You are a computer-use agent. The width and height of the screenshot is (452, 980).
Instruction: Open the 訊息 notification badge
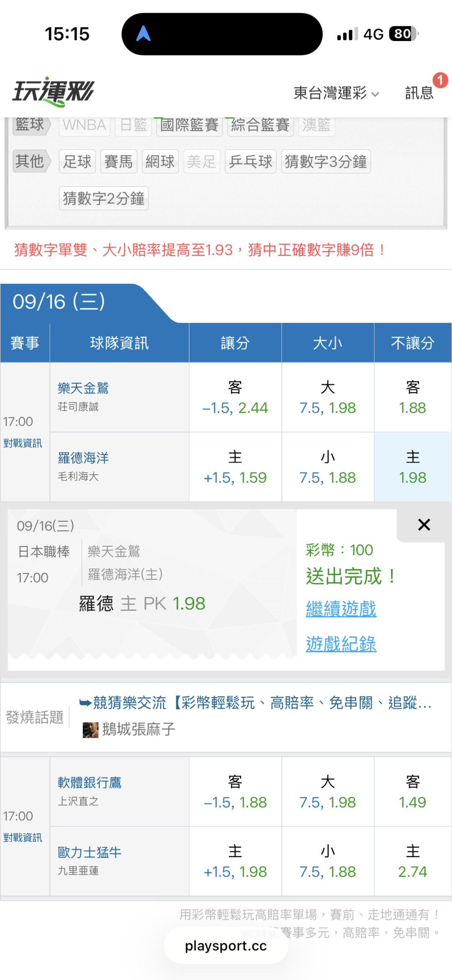(x=440, y=80)
